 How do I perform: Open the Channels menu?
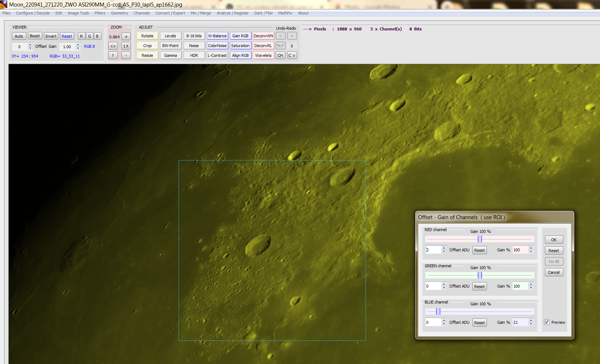click(142, 13)
